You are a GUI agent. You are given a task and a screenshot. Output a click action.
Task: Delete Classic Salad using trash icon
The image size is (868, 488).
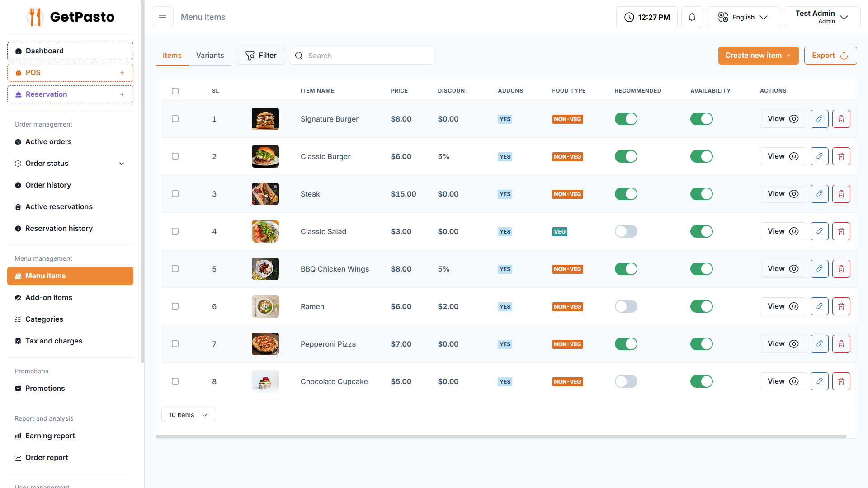tap(841, 231)
